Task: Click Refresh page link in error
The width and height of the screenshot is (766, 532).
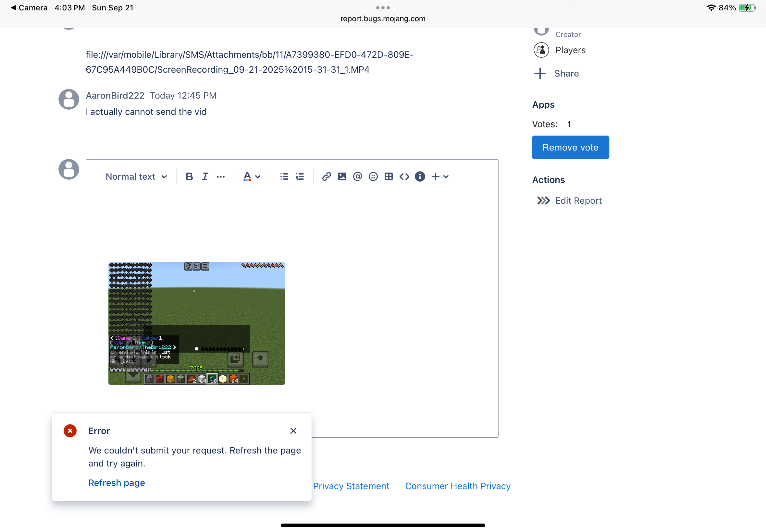Action: (117, 483)
